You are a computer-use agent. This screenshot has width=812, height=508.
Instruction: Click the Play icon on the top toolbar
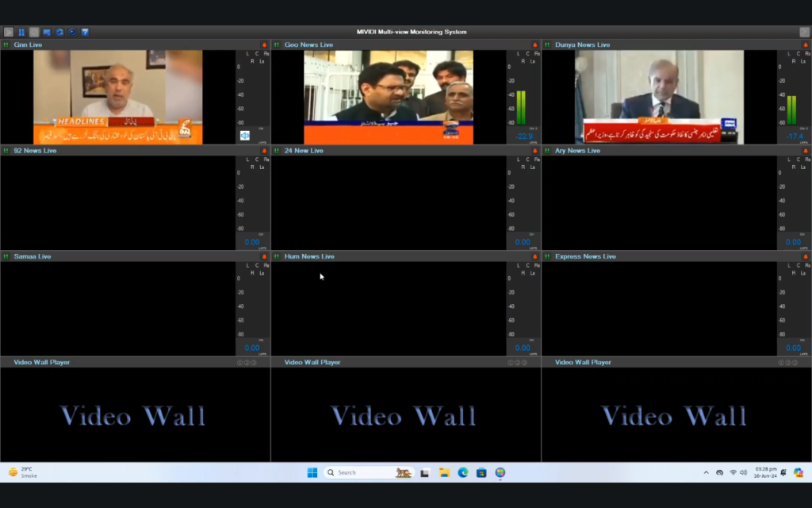9,33
